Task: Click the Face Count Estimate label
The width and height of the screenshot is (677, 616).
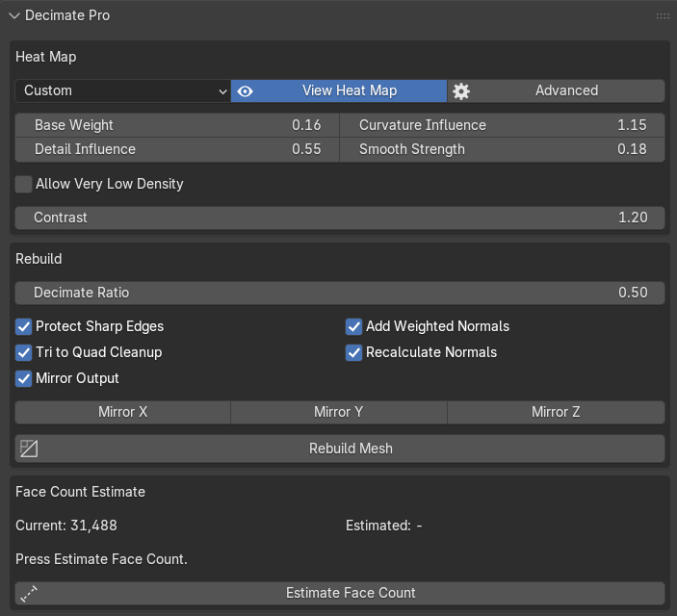Action: coord(80,492)
